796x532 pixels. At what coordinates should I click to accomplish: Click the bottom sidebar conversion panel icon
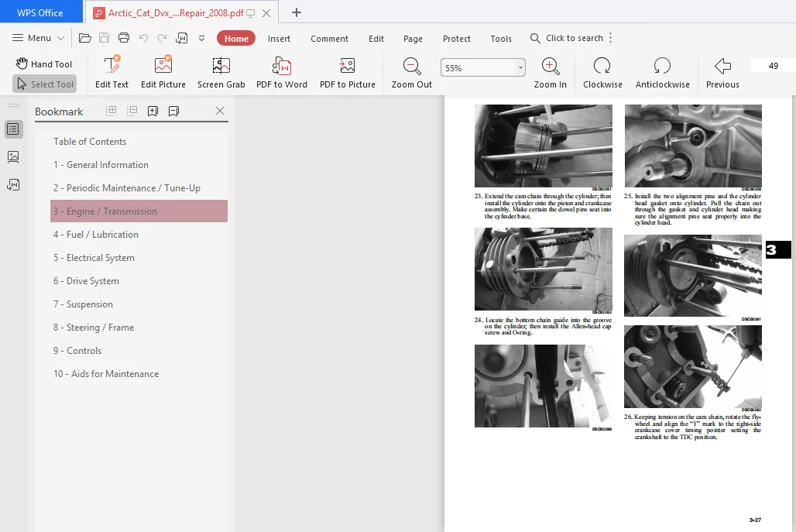14,184
